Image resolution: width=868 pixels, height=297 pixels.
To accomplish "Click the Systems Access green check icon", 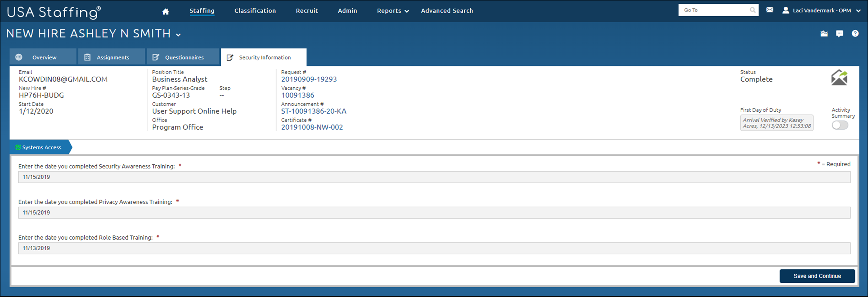I will [x=18, y=147].
